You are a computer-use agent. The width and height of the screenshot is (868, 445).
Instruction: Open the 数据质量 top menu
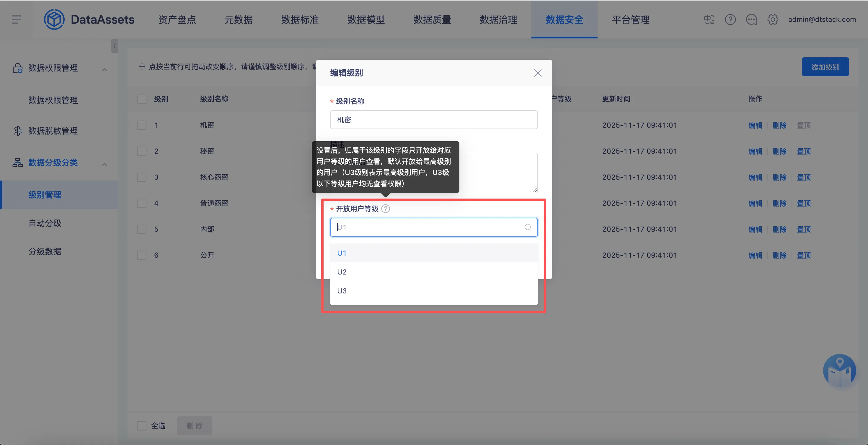coord(432,20)
